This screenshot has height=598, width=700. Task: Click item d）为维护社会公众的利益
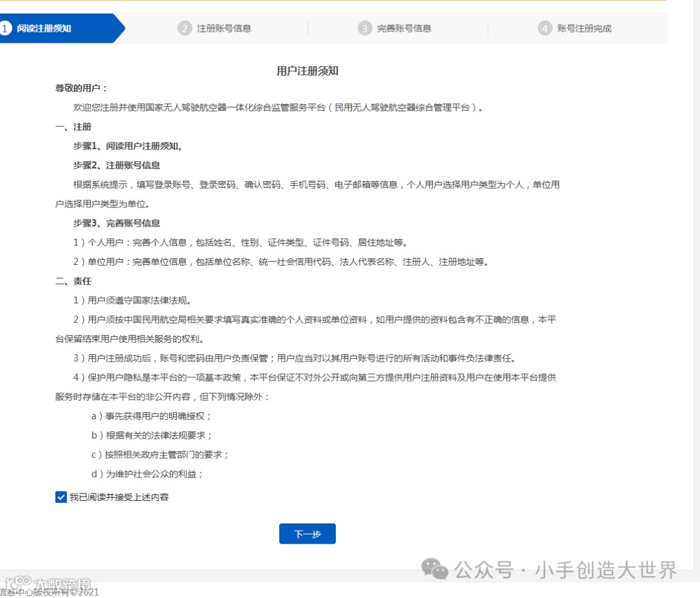coord(147,474)
